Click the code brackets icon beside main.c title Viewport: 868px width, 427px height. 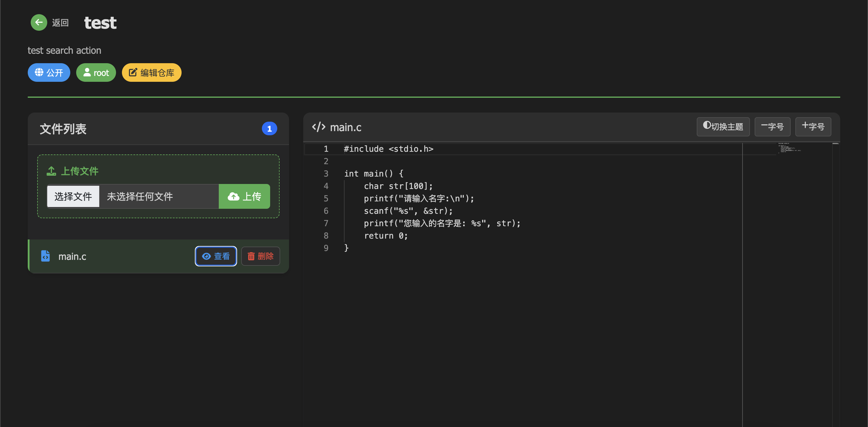click(x=319, y=127)
